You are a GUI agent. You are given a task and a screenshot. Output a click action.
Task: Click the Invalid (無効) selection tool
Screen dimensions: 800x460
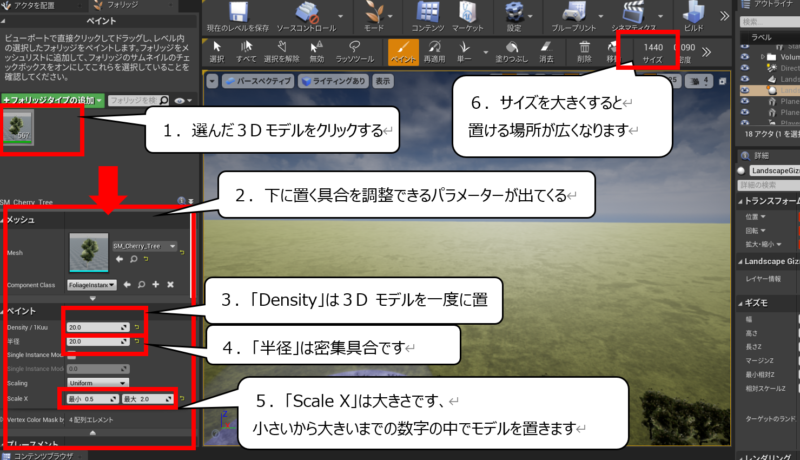[x=317, y=52]
